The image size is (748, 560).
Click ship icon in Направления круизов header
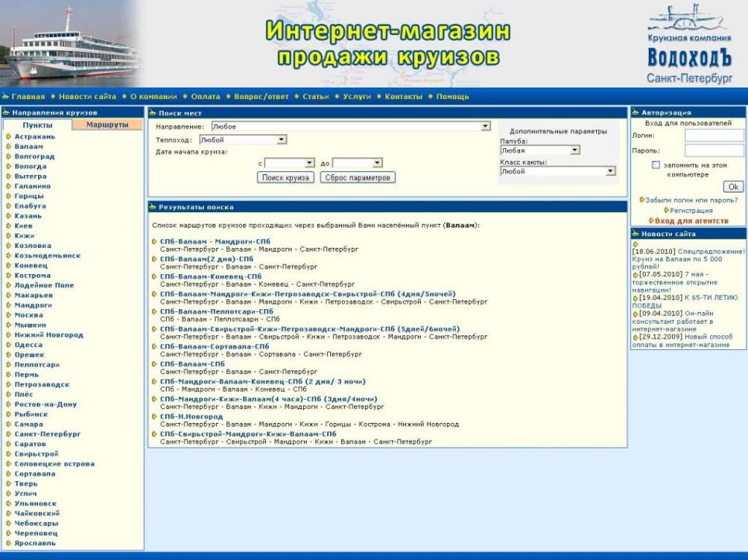6,112
